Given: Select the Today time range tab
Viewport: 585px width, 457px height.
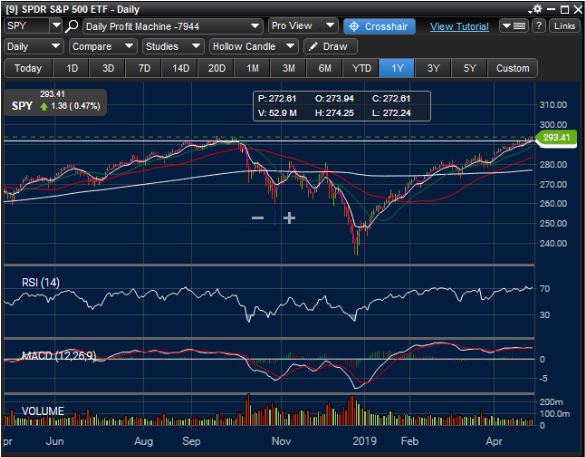Looking at the screenshot, I should coord(28,68).
